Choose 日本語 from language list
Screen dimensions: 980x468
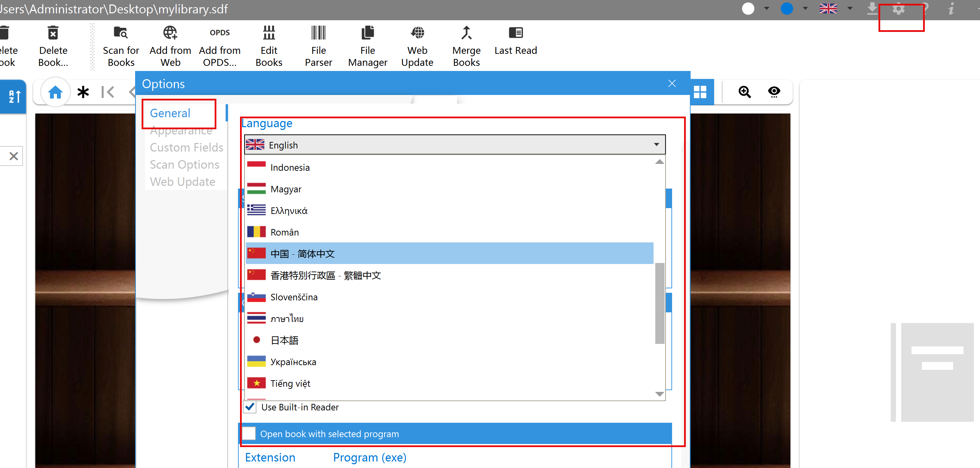pos(285,340)
